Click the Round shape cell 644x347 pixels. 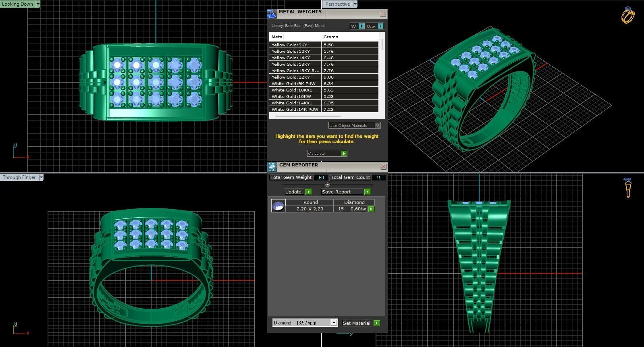pos(310,202)
